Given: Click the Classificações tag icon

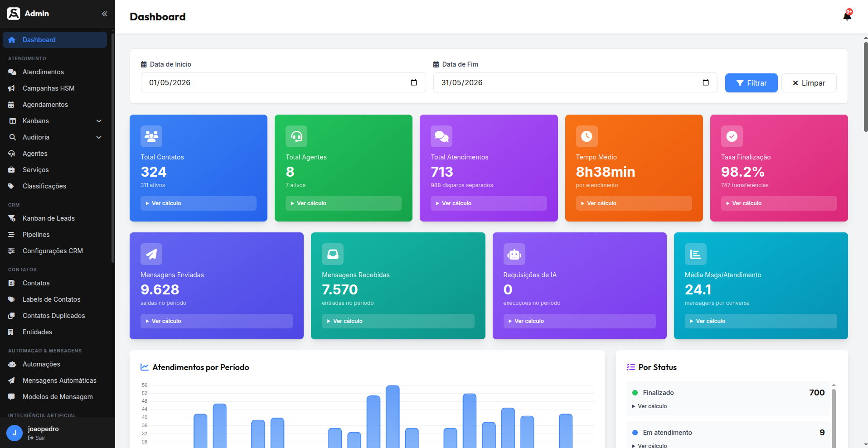Looking at the screenshot, I should pos(11,186).
